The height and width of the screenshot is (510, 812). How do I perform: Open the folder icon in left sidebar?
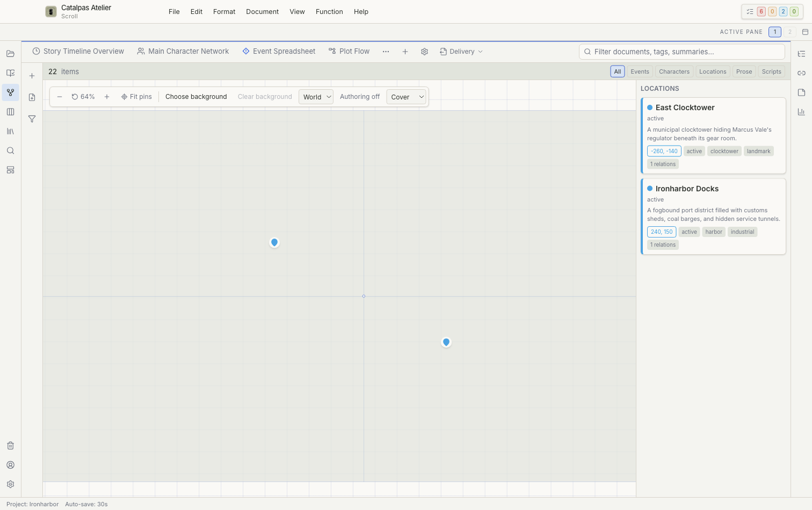pyautogui.click(x=10, y=54)
